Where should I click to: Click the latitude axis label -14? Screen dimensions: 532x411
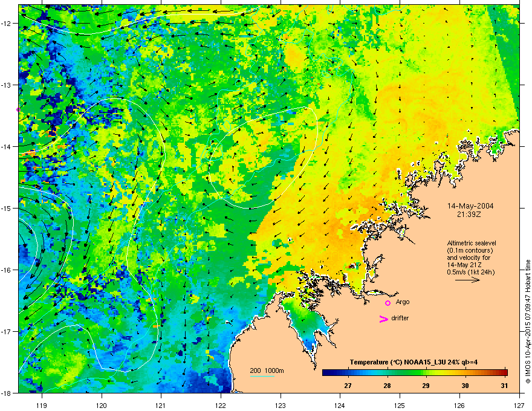(7, 147)
